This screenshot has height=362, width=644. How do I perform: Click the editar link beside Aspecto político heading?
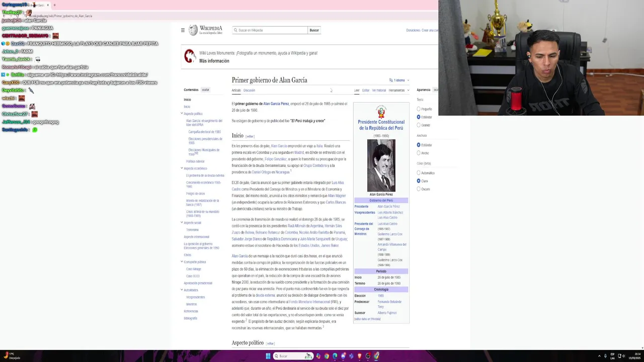coord(270,343)
